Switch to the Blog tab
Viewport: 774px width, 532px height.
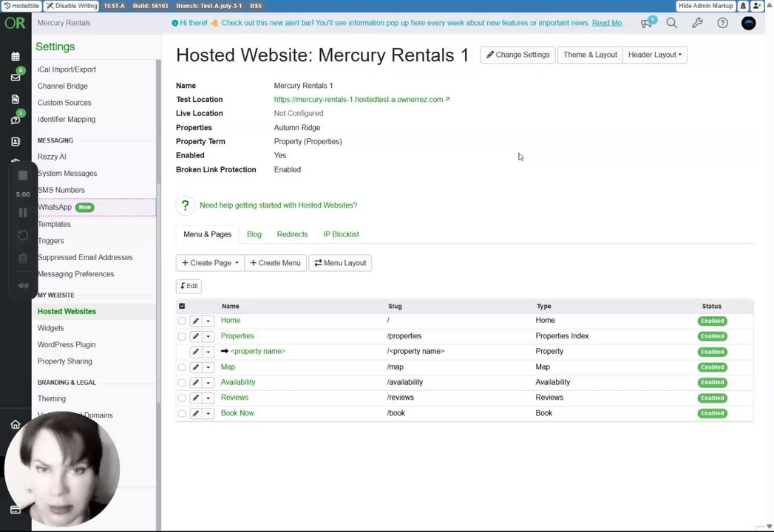[x=254, y=234]
